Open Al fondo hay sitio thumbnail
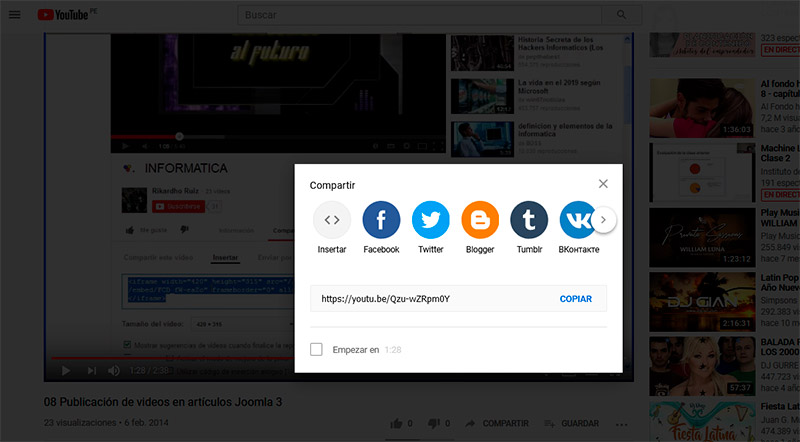This screenshot has height=442, width=800. click(x=702, y=108)
